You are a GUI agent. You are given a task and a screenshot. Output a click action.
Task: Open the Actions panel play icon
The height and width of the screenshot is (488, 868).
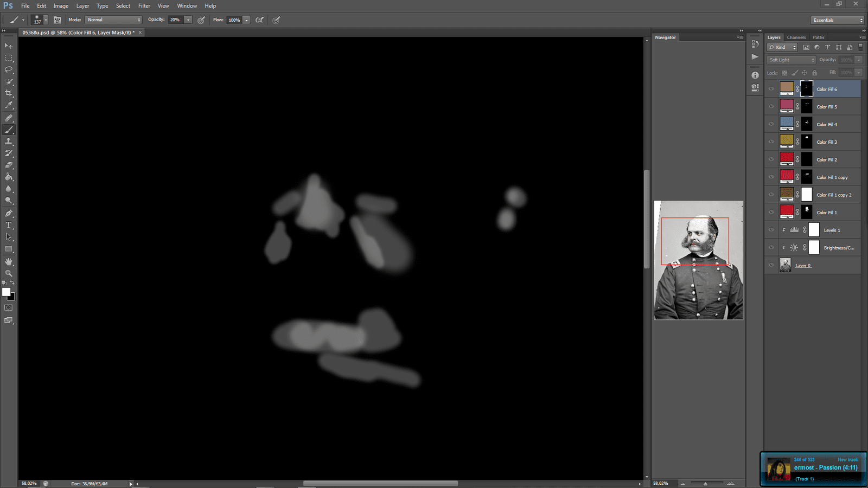[x=755, y=56]
